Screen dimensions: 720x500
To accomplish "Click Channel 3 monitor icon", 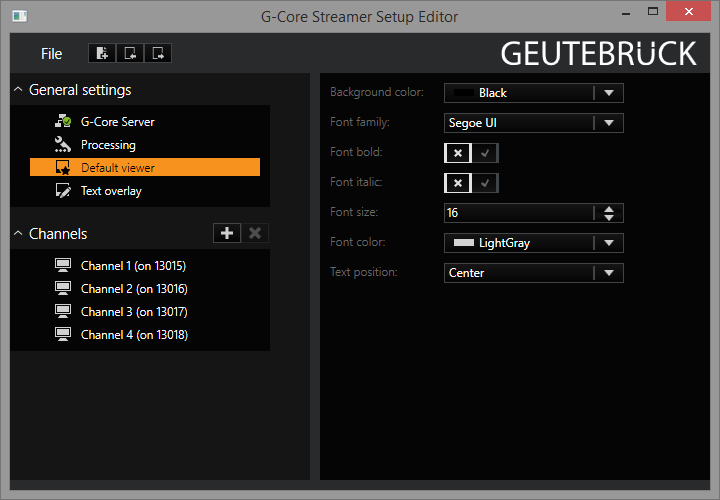I will [63, 311].
